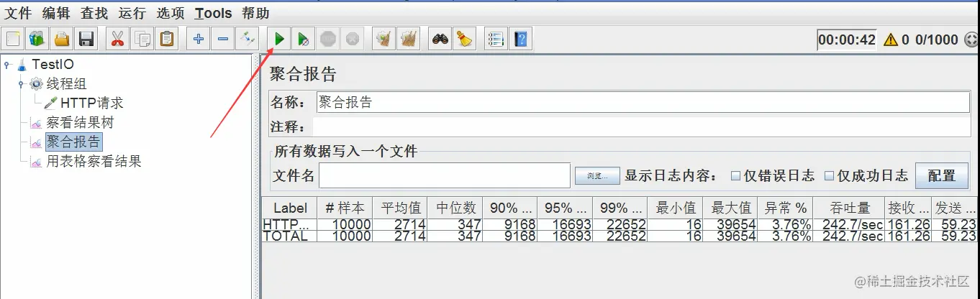Toggle the 仅成功日志 checkbox
The height and width of the screenshot is (299, 980).
(x=829, y=175)
